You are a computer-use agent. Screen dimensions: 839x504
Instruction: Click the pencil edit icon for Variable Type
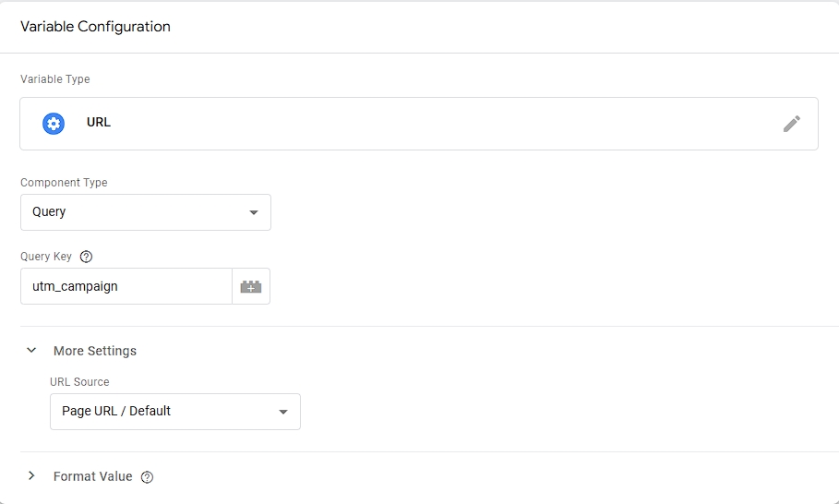791,124
